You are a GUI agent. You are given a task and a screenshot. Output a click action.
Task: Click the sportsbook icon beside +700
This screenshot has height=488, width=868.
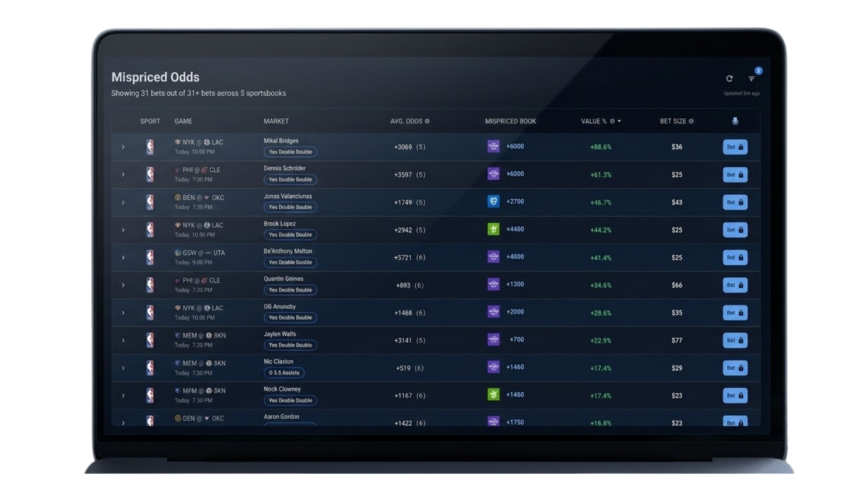(x=493, y=339)
